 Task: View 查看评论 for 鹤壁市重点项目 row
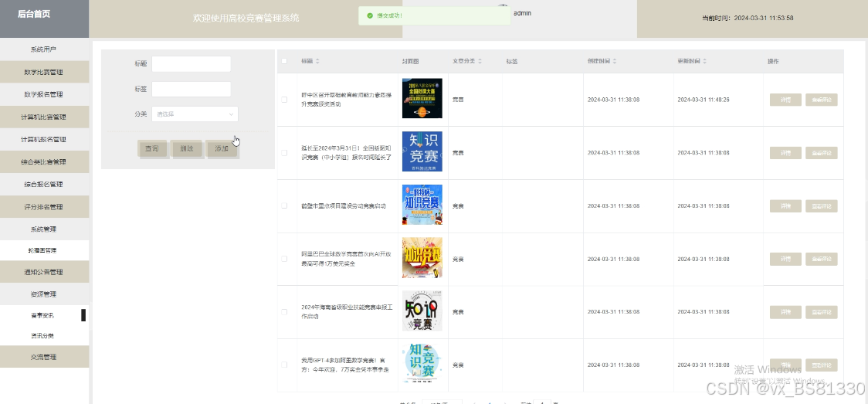point(822,206)
